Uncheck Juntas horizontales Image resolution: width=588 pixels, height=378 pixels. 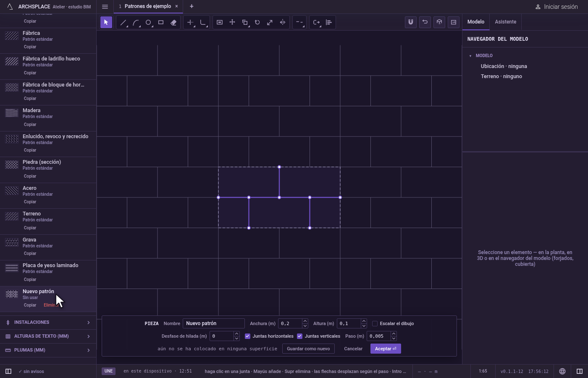(x=247, y=336)
